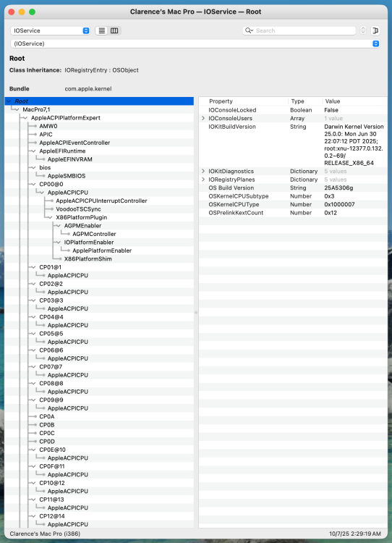Open the IOService plane dropdown
This screenshot has width=392, height=543.
tap(51, 30)
